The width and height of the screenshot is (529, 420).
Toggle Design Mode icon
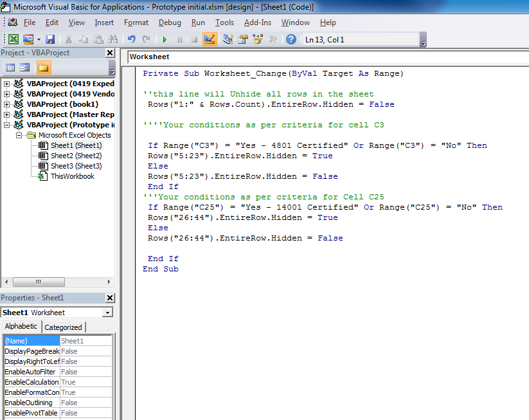pyautogui.click(x=210, y=39)
